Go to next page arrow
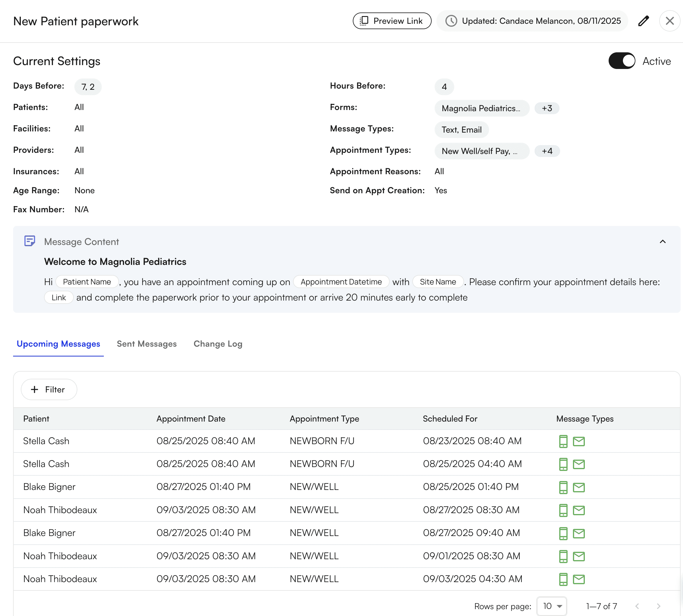The image size is (683, 616). click(x=658, y=606)
